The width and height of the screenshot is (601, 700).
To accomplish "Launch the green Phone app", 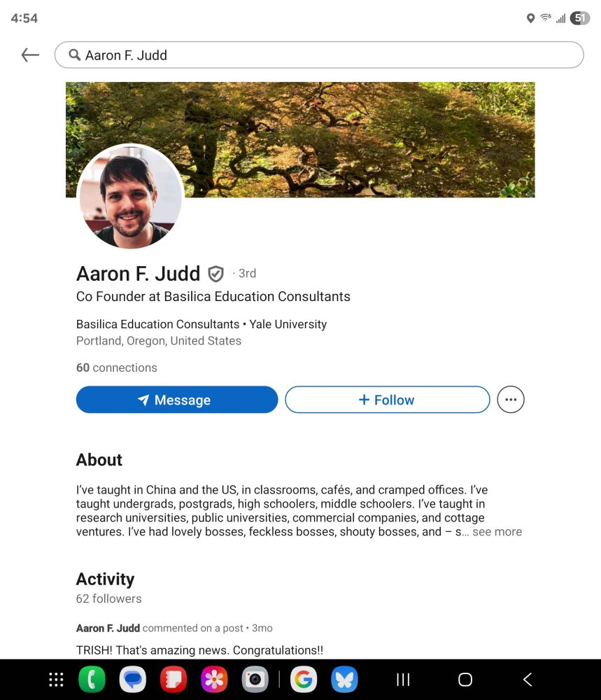I will point(92,680).
